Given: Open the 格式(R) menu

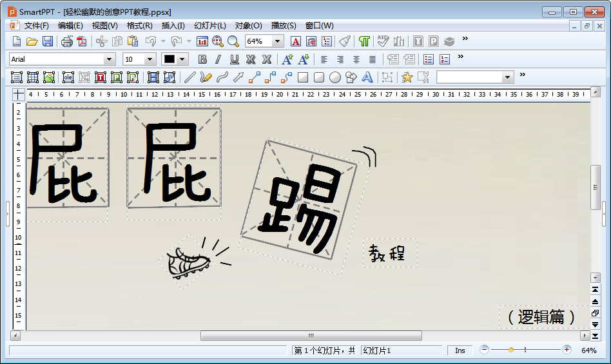Looking at the screenshot, I should (x=139, y=26).
